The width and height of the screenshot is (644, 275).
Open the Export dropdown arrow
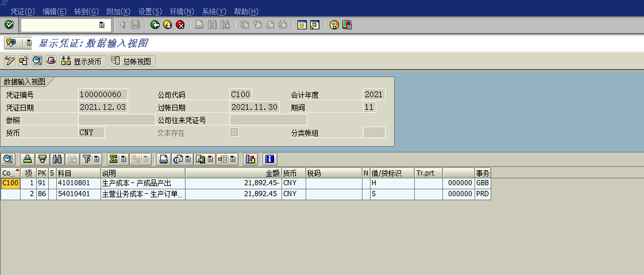point(210,159)
